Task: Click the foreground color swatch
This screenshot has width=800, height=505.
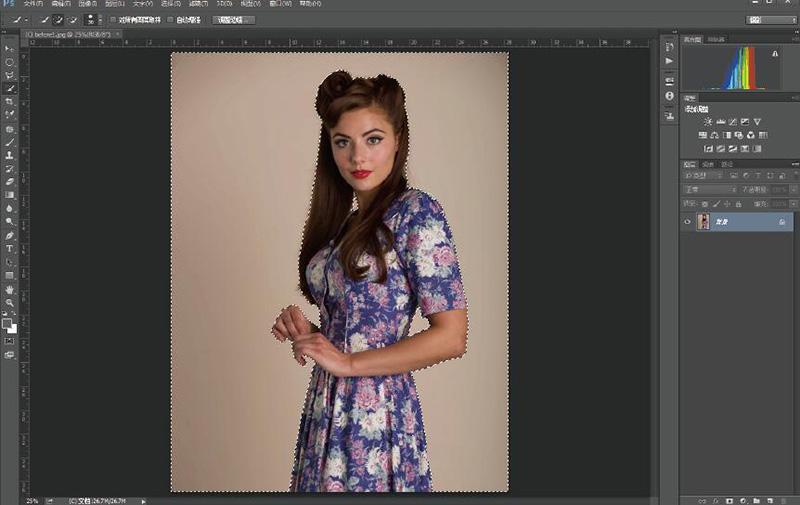Action: click(x=7, y=323)
